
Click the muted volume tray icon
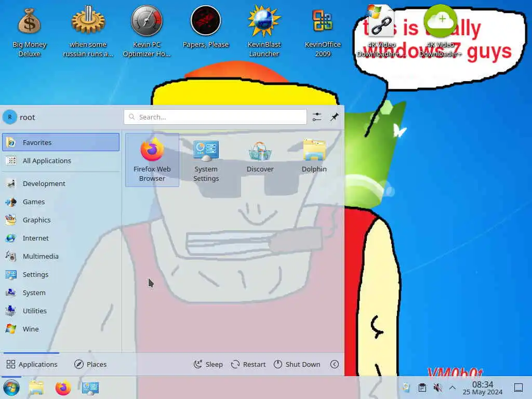pyautogui.click(x=437, y=388)
